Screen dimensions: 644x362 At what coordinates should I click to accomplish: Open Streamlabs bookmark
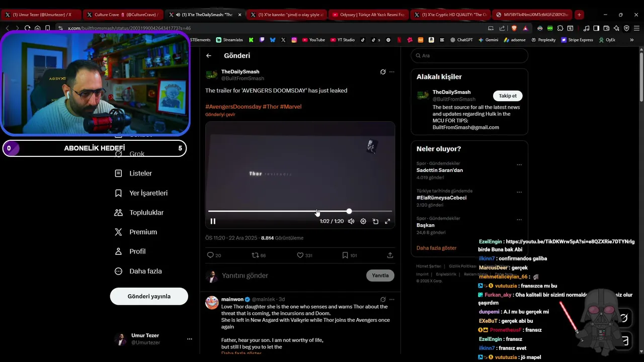pos(229,40)
